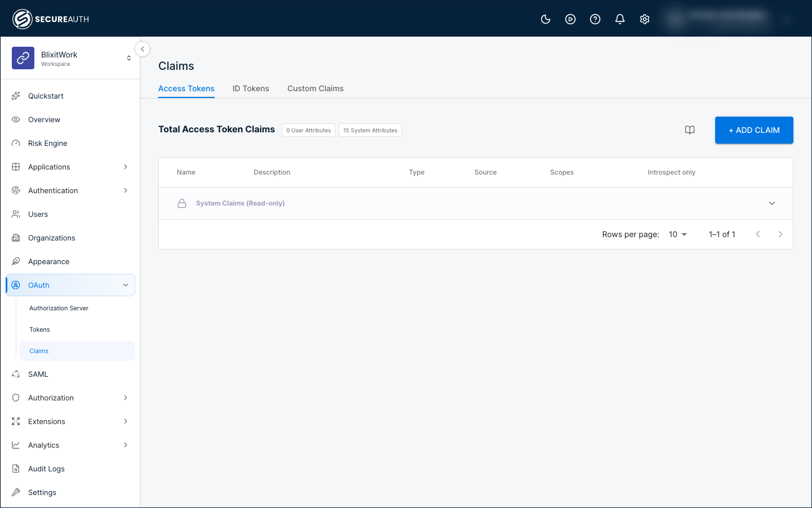Open notifications bell icon
812x508 pixels.
tap(620, 19)
